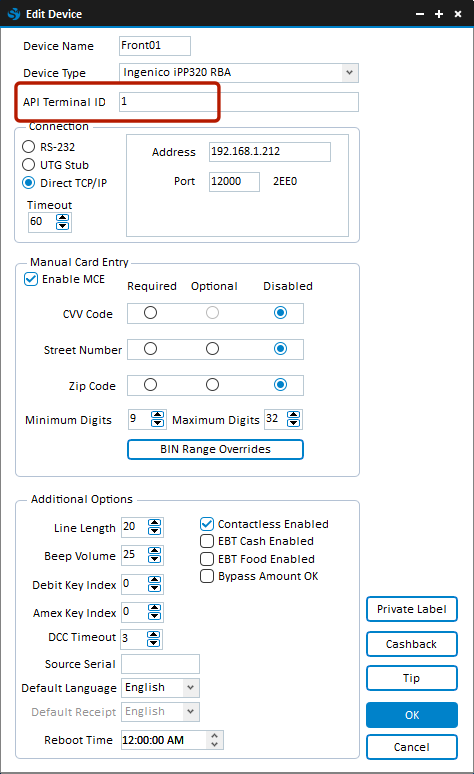Open the BIN Range Overrides dialog
The width and height of the screenshot is (474, 774).
click(215, 449)
